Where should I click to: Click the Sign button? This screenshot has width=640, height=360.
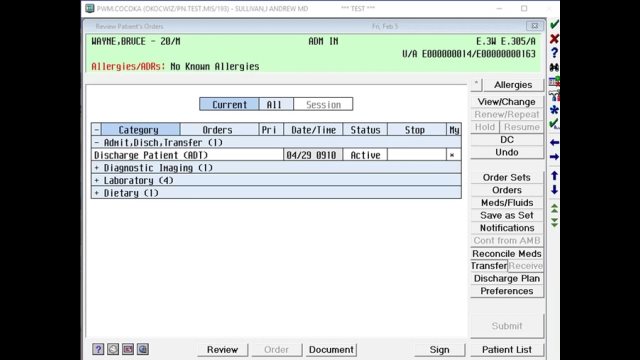(x=439, y=350)
